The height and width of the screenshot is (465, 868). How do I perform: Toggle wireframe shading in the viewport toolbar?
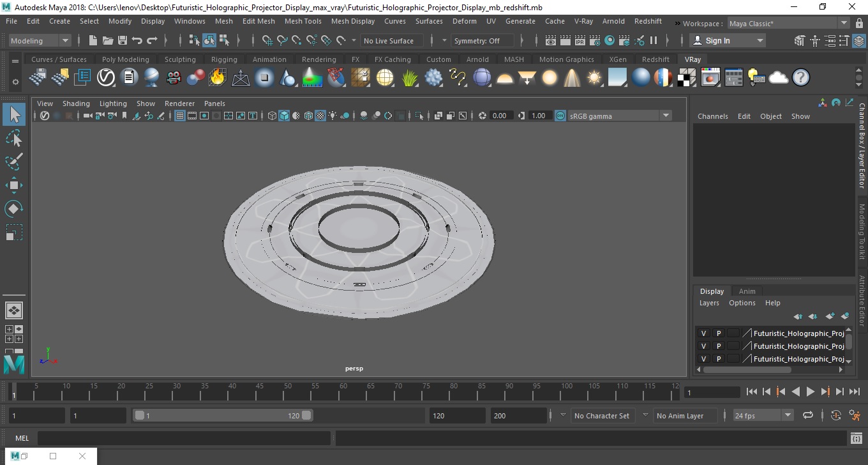pos(272,116)
